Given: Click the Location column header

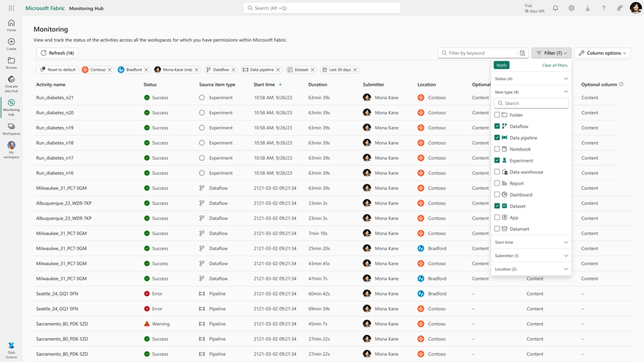Looking at the screenshot, I should click(426, 85).
